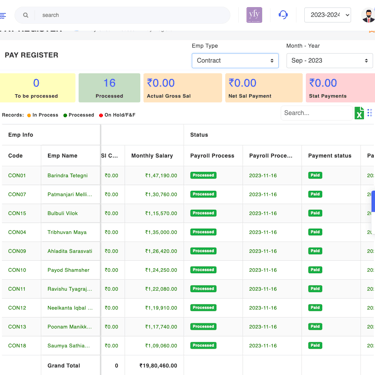Screen dimensions: 375x375
Task: Export table to Excel icon
Action: 359,113
